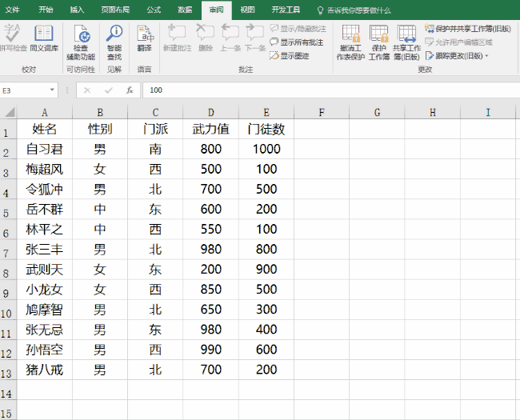The height and width of the screenshot is (420, 520).
Task: Expand the Name Box dropdown arrow
Action: (x=52, y=90)
